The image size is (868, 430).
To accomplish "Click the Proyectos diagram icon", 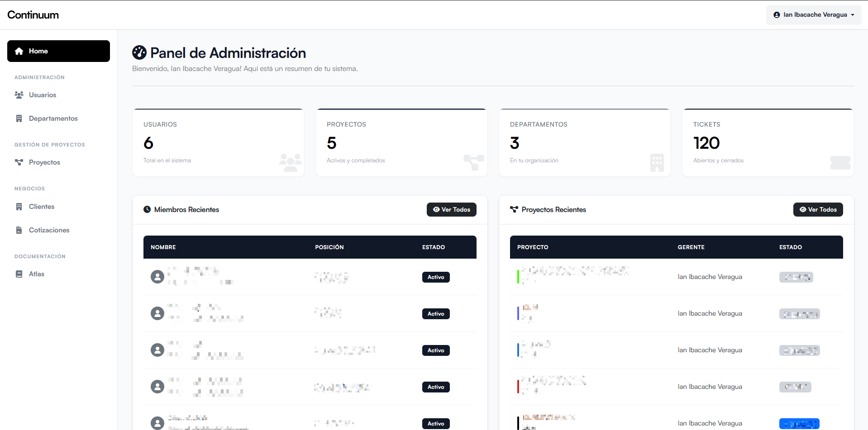I will pyautogui.click(x=19, y=162).
